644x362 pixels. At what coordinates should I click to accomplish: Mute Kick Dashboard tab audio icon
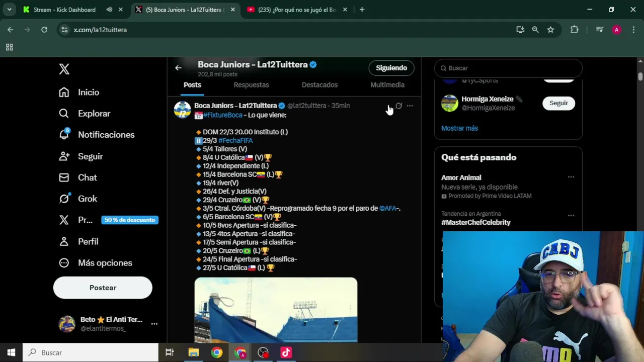click(x=109, y=10)
